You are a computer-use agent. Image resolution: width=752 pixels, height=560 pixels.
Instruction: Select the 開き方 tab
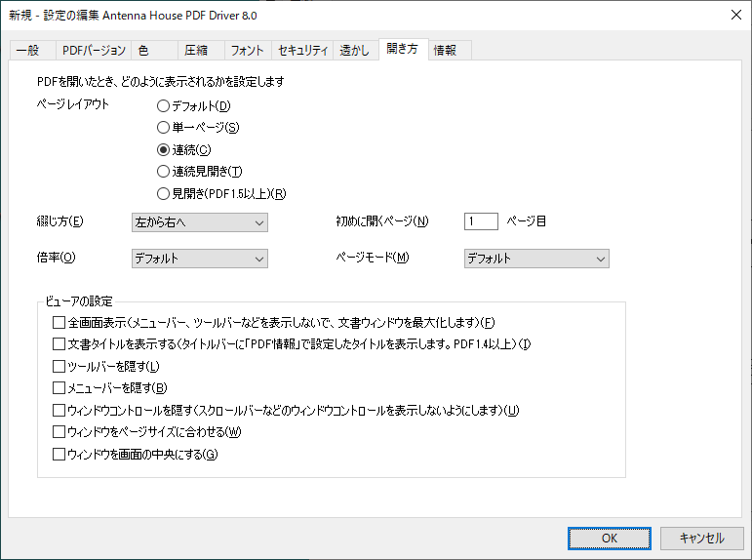click(404, 49)
